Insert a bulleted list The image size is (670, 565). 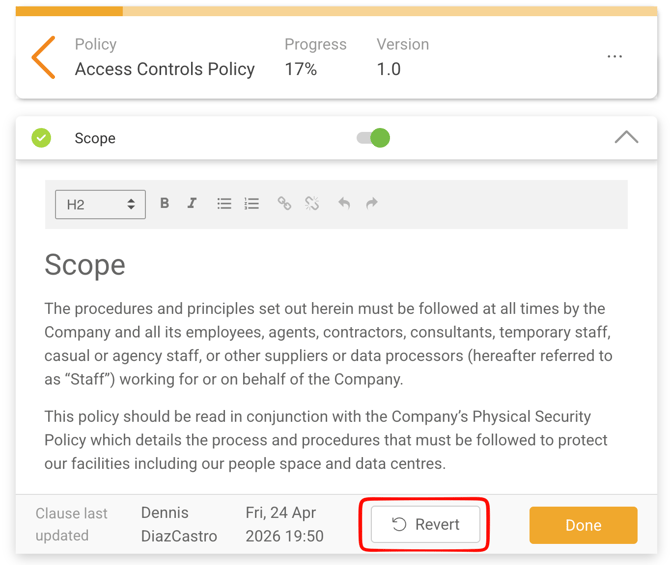(224, 203)
